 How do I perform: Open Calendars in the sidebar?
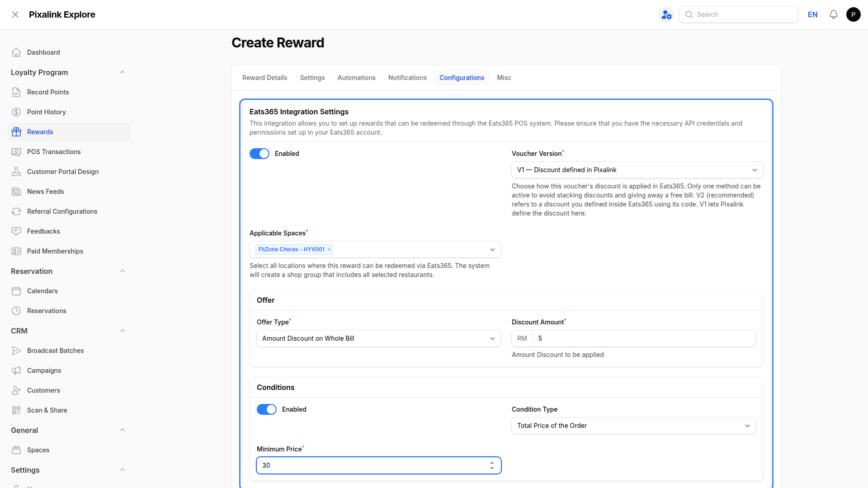69,291
